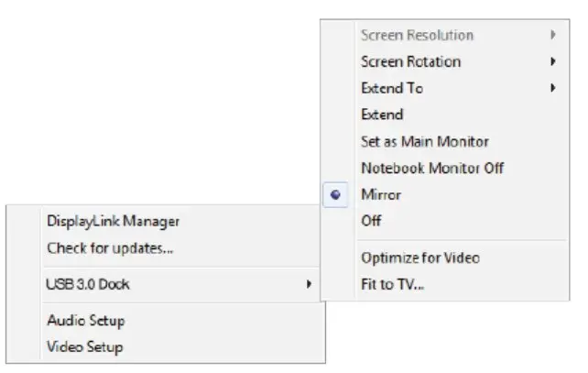Screen dimensions: 588x373
Task: Expand the USB 3.0 Dock submenu arrow
Action: click(x=309, y=284)
